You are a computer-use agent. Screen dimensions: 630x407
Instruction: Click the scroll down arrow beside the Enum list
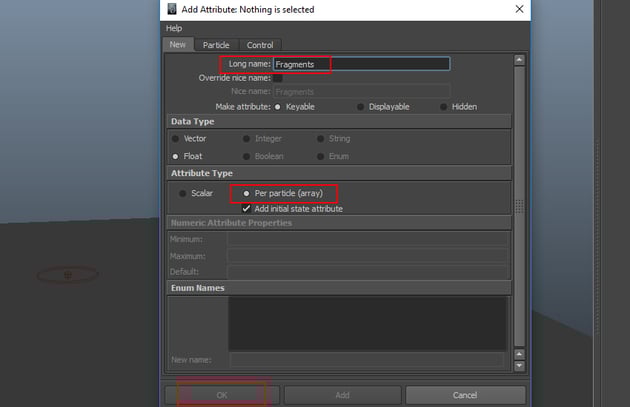519,366
